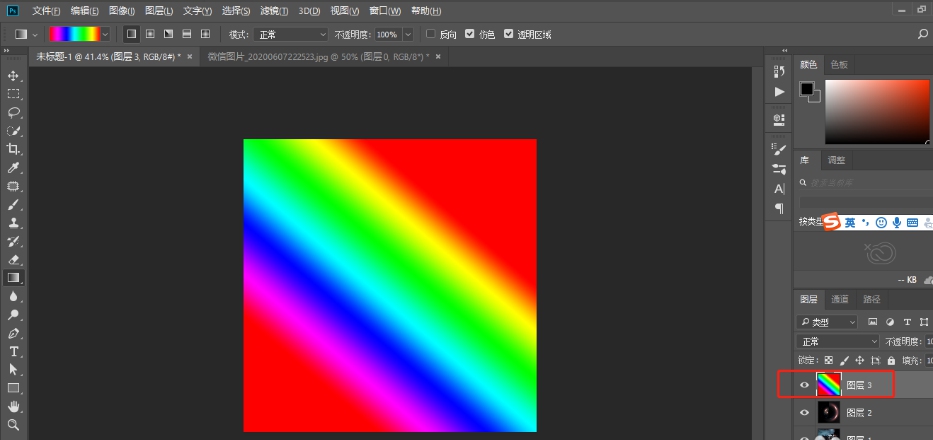Switch to the 通道 (Channels) tab
This screenshot has height=440, width=933.
(x=840, y=299)
